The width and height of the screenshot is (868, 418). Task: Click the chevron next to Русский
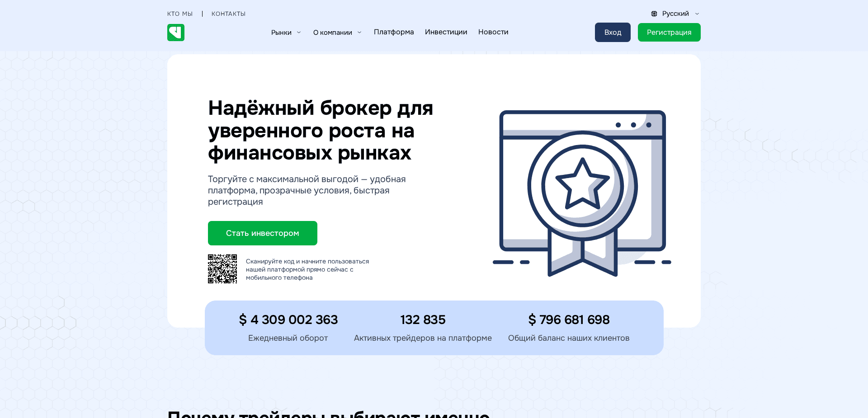click(696, 14)
